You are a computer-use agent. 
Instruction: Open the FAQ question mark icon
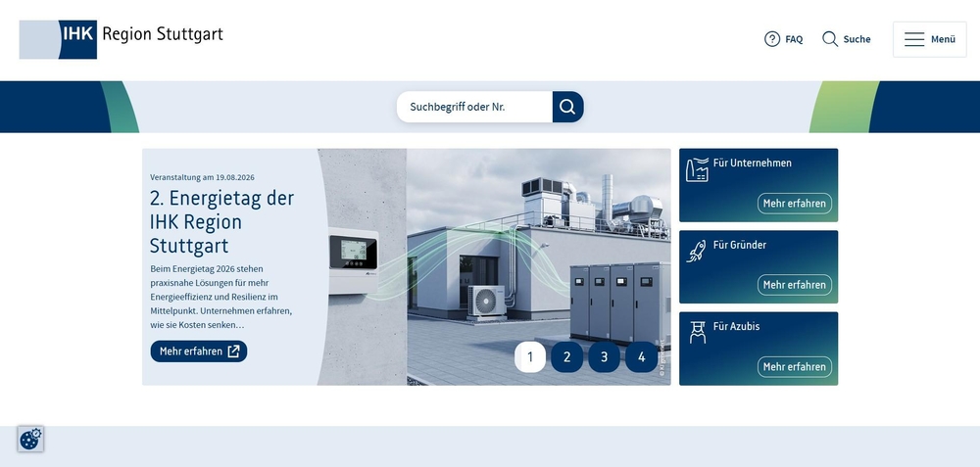pos(772,39)
